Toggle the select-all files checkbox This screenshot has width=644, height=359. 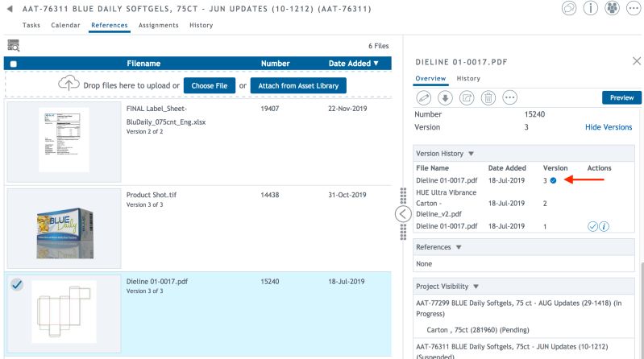pyautogui.click(x=13, y=64)
